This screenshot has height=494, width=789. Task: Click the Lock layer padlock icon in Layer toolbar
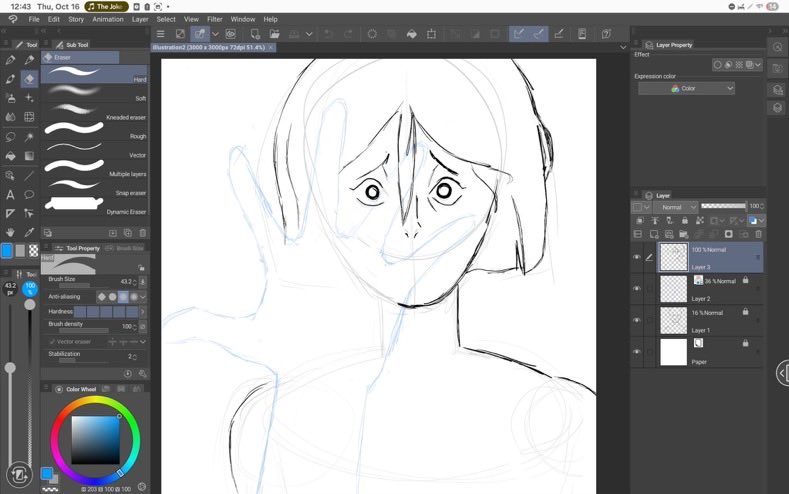(x=684, y=220)
